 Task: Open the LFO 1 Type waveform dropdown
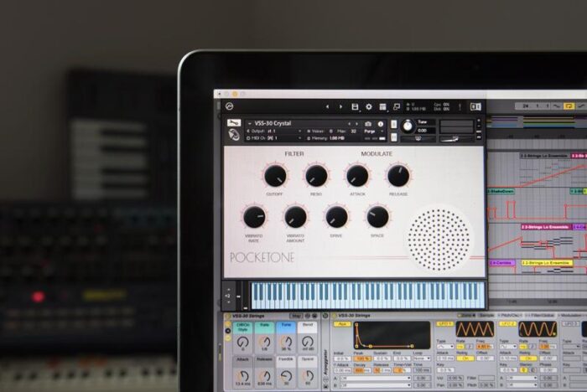tap(444, 347)
